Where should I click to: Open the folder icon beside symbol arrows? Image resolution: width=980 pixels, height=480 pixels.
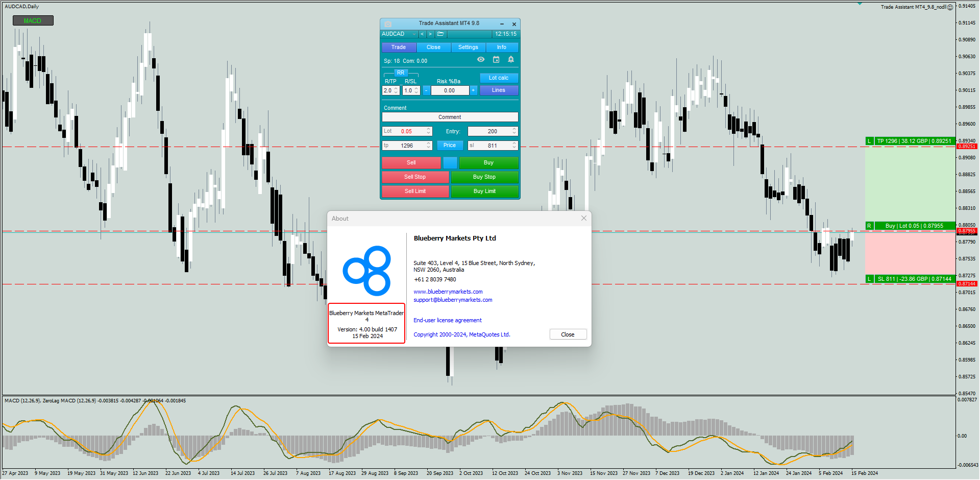coord(440,34)
